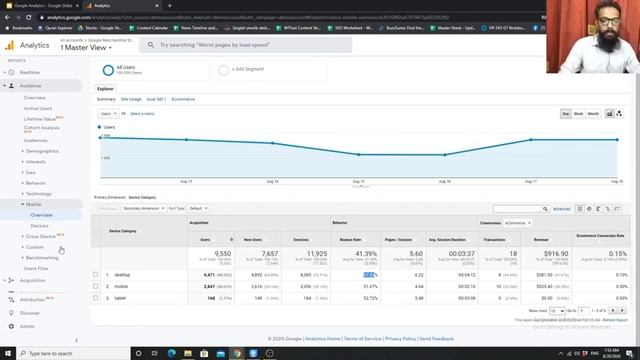The height and width of the screenshot is (360, 640).
Task: Open Windows Start menu
Action: [8, 353]
